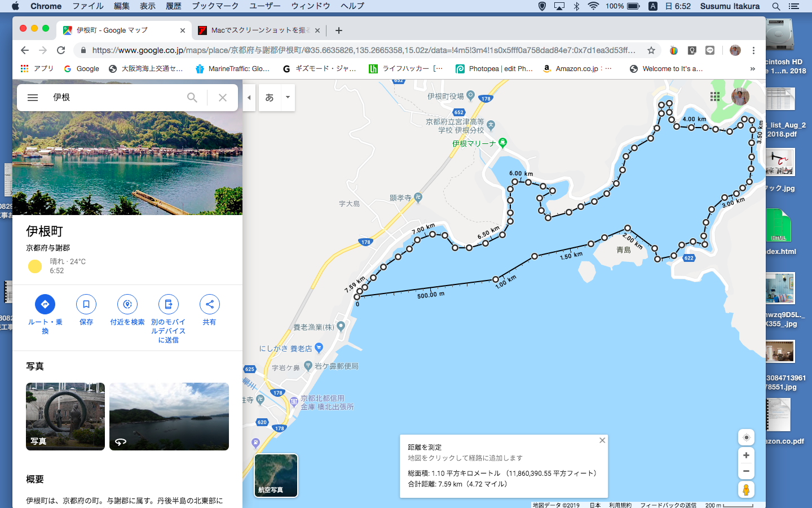Click the my-location target button
812x508 pixels.
click(x=746, y=437)
